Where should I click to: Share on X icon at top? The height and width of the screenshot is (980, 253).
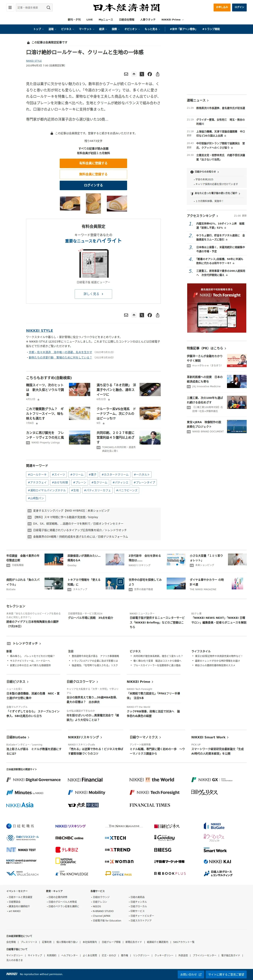(142, 74)
